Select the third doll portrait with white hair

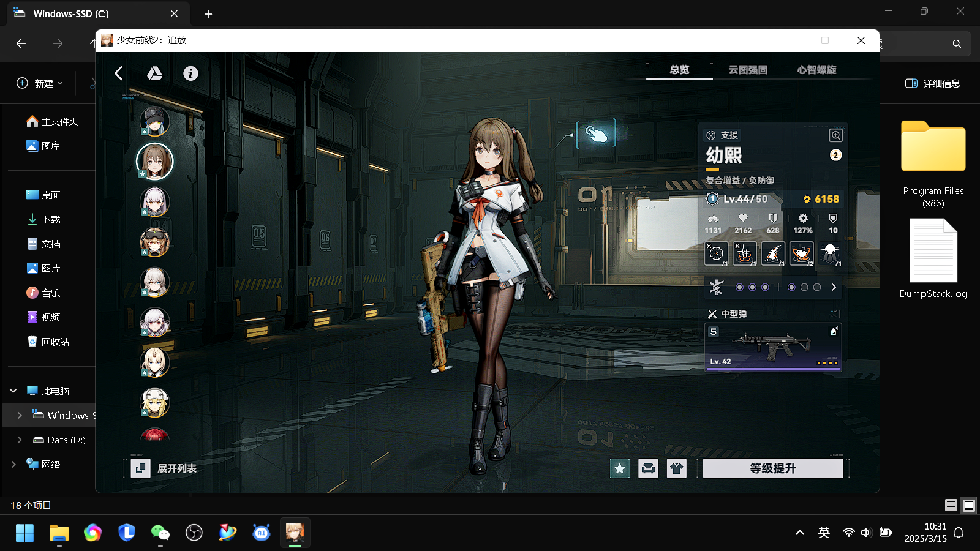154,201
